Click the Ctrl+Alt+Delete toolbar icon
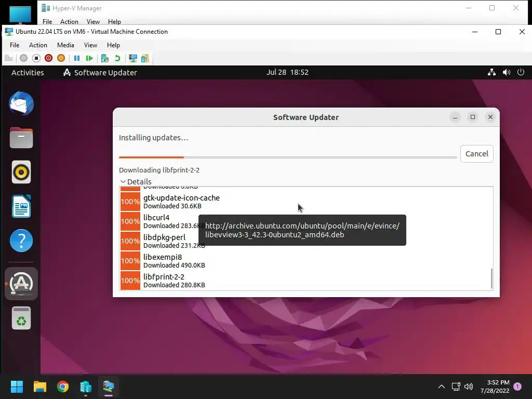The image size is (532, 399). 8,58
